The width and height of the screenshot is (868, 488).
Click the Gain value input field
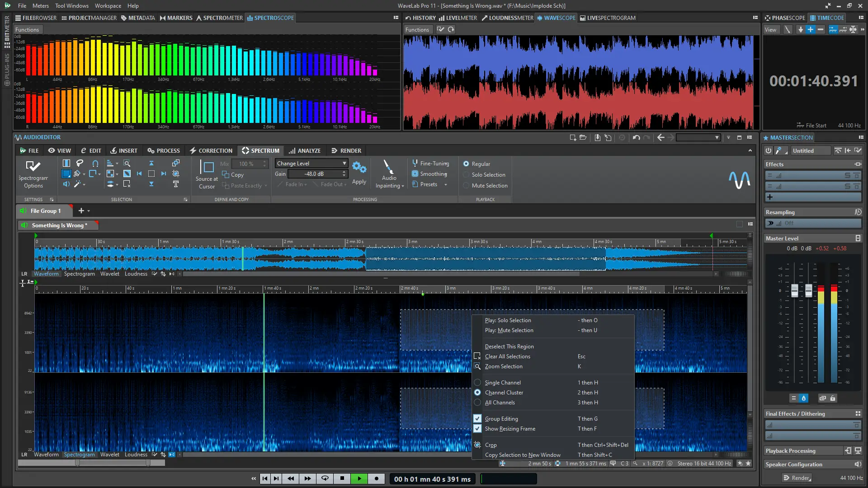pos(314,174)
